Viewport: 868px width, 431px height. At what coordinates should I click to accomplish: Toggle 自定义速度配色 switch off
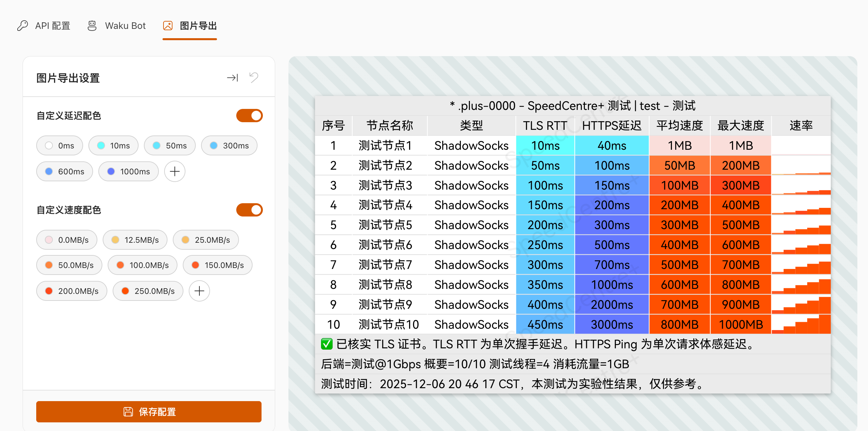coord(249,210)
